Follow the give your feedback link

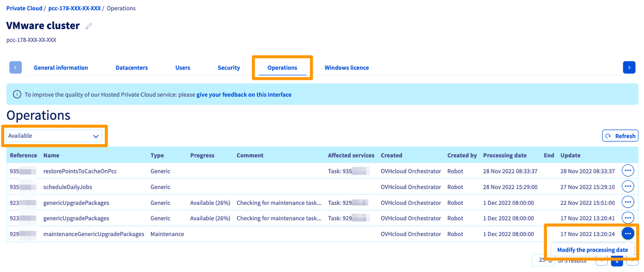(x=244, y=95)
